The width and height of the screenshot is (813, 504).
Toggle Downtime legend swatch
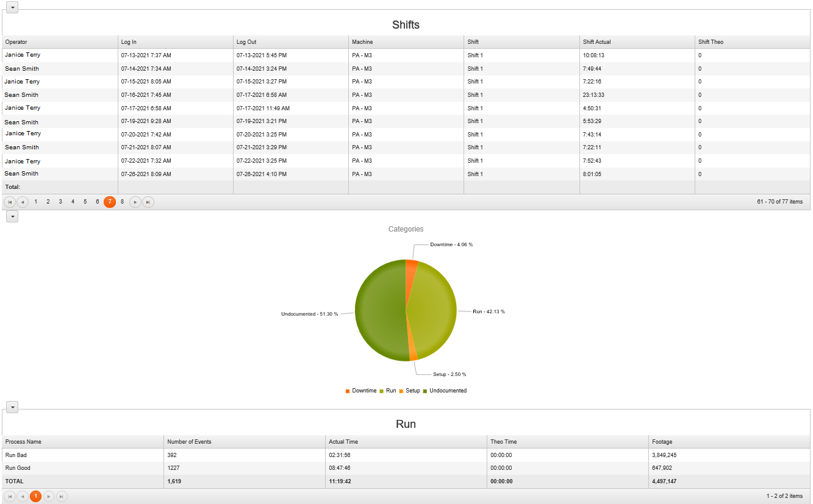(348, 391)
